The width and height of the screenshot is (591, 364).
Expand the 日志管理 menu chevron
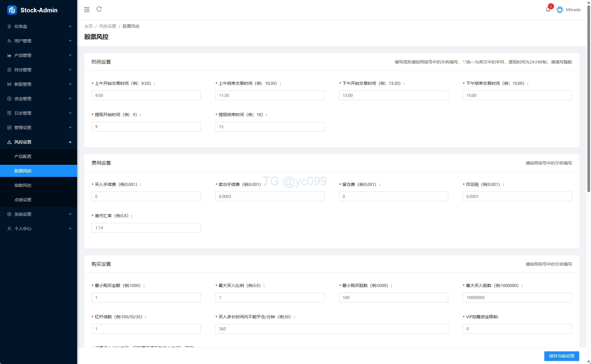(x=70, y=113)
